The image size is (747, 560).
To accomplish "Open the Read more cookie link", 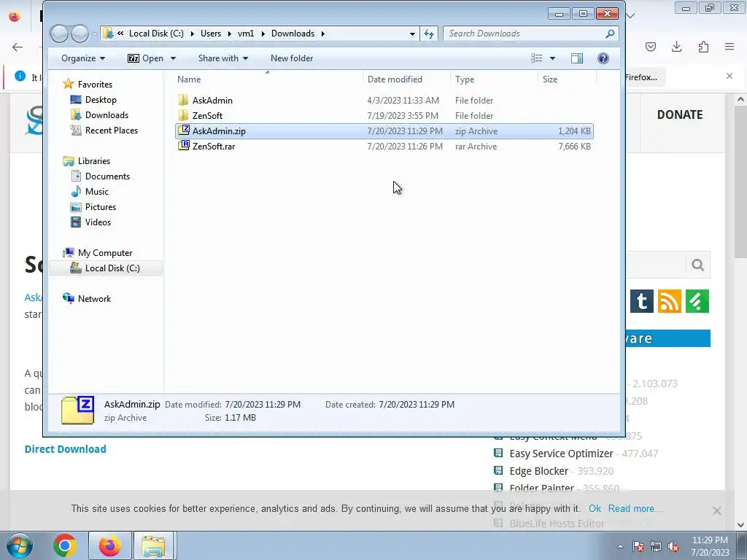I will coord(634,508).
